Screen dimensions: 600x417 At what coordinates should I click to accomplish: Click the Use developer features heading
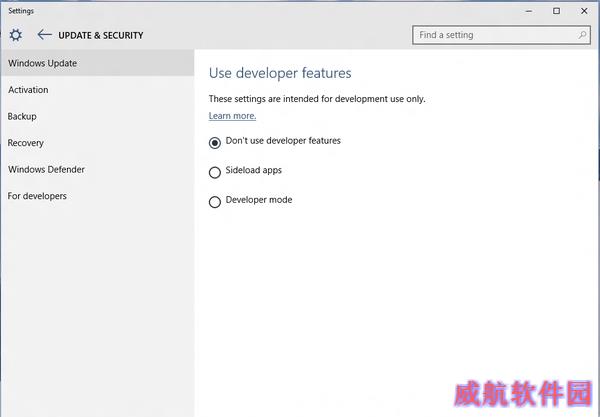pyautogui.click(x=280, y=73)
